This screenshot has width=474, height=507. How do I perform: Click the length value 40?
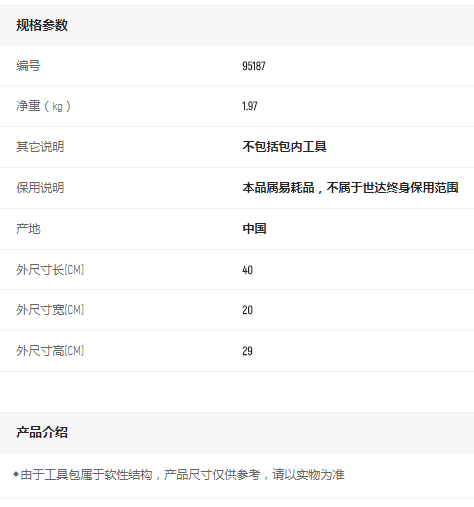pos(247,270)
